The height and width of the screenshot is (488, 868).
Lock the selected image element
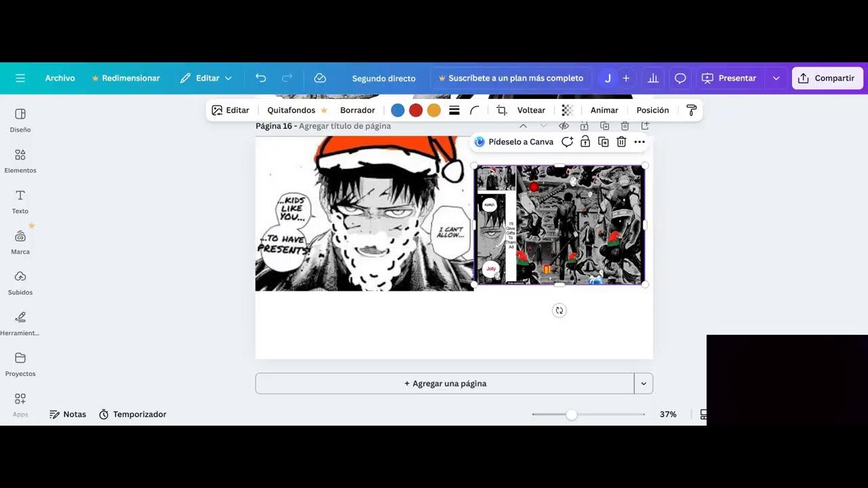point(585,142)
